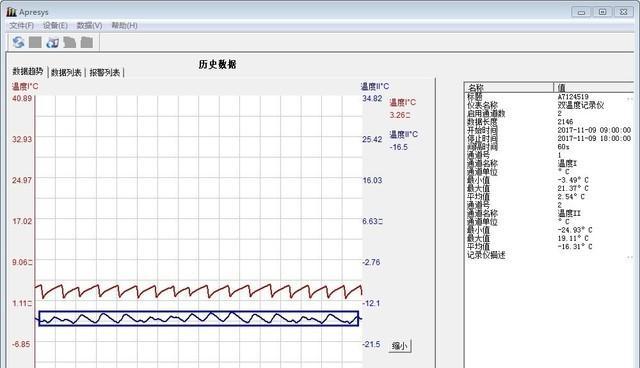
Task: Select the red 温度I°C legend entry
Action: point(402,102)
